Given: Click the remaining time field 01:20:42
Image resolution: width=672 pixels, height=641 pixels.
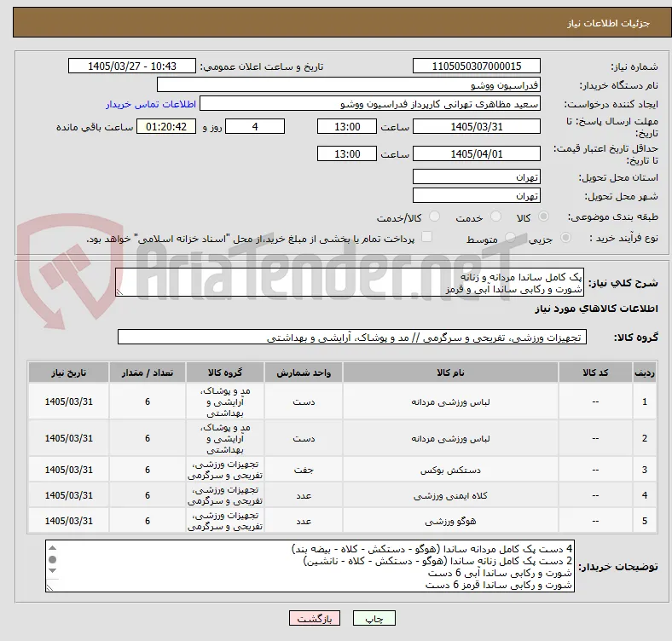Looking at the screenshot, I should tap(166, 126).
